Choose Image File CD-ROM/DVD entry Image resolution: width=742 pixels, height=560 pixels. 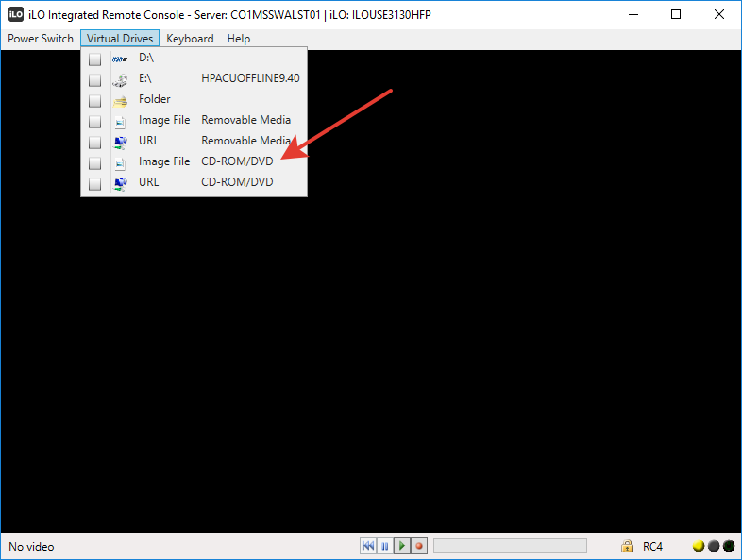(194, 161)
